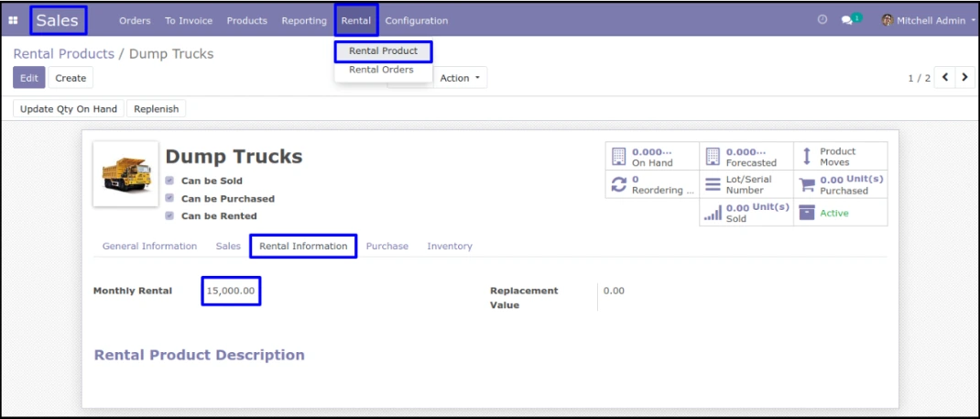Expand the Action dropdown
980x419 pixels.
point(460,79)
